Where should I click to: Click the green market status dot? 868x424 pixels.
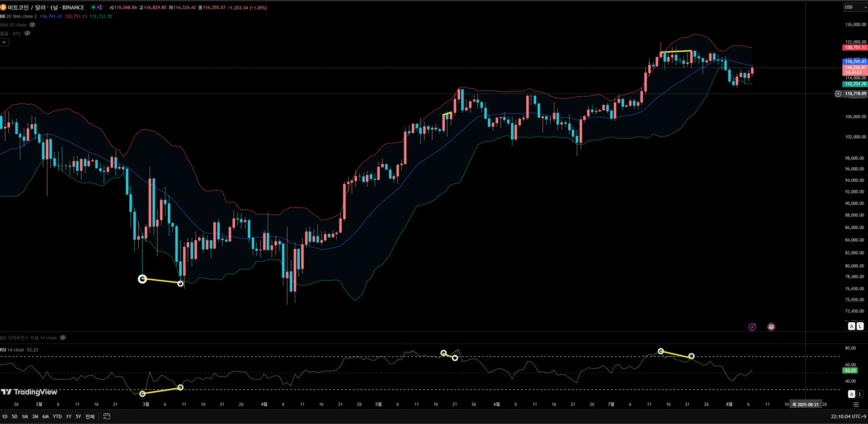tap(93, 7)
